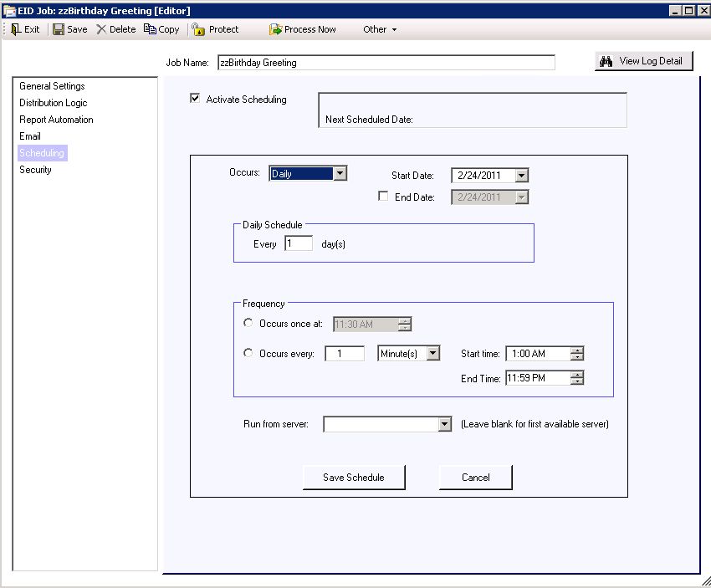Click the Process Now icon
The width and height of the screenshot is (711, 588).
(275, 29)
